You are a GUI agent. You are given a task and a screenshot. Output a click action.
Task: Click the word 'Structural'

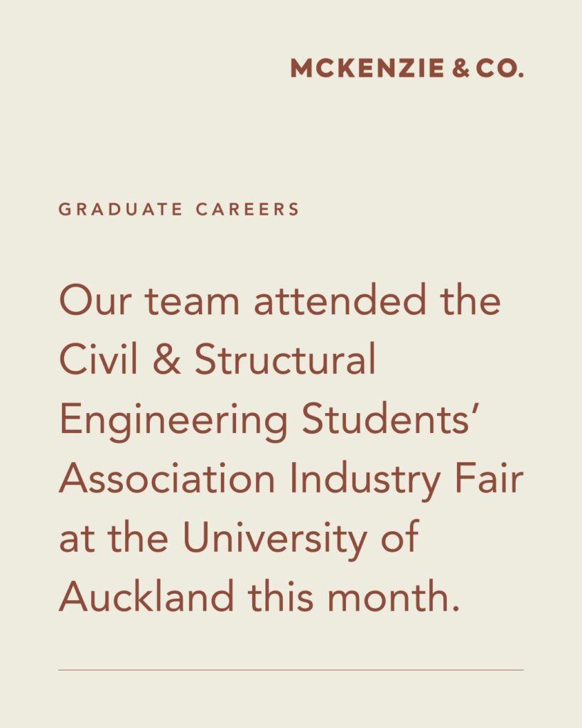285,358
